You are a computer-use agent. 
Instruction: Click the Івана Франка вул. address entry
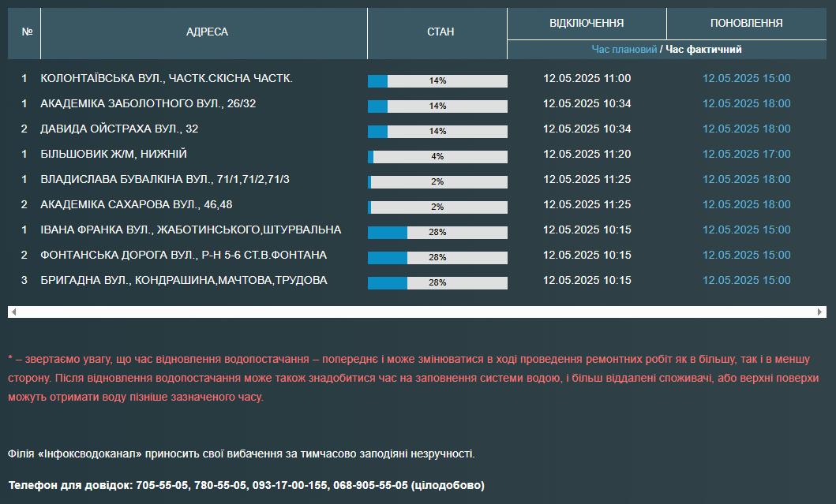coord(190,230)
